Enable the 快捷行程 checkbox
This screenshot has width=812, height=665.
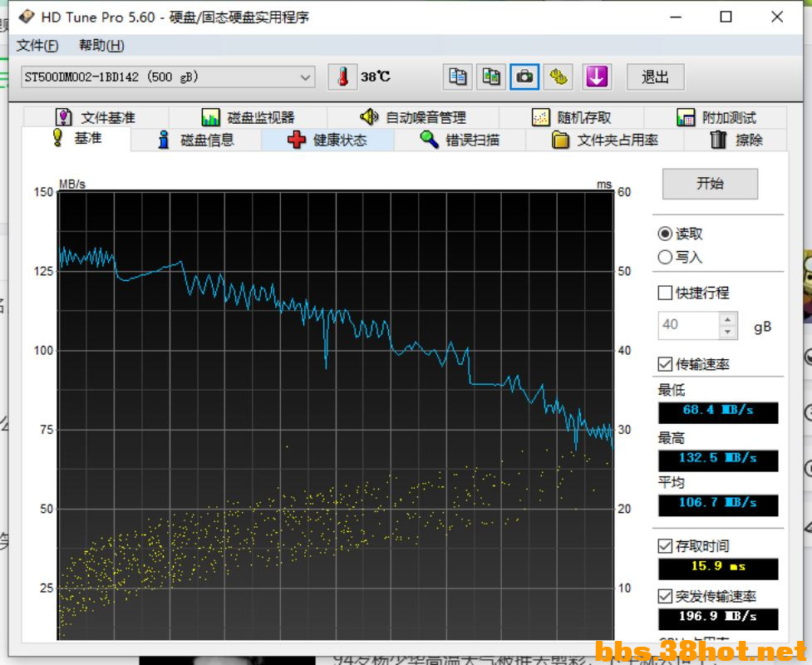coord(665,293)
